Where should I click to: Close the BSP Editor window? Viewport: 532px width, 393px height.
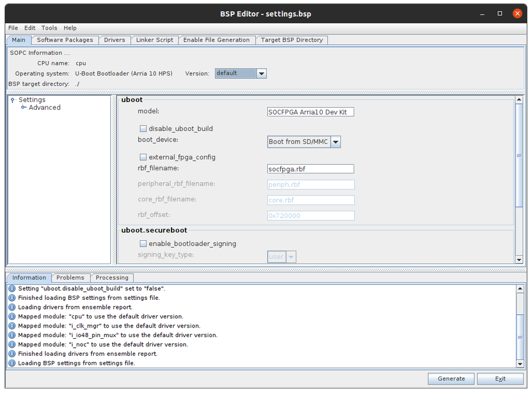point(517,13)
